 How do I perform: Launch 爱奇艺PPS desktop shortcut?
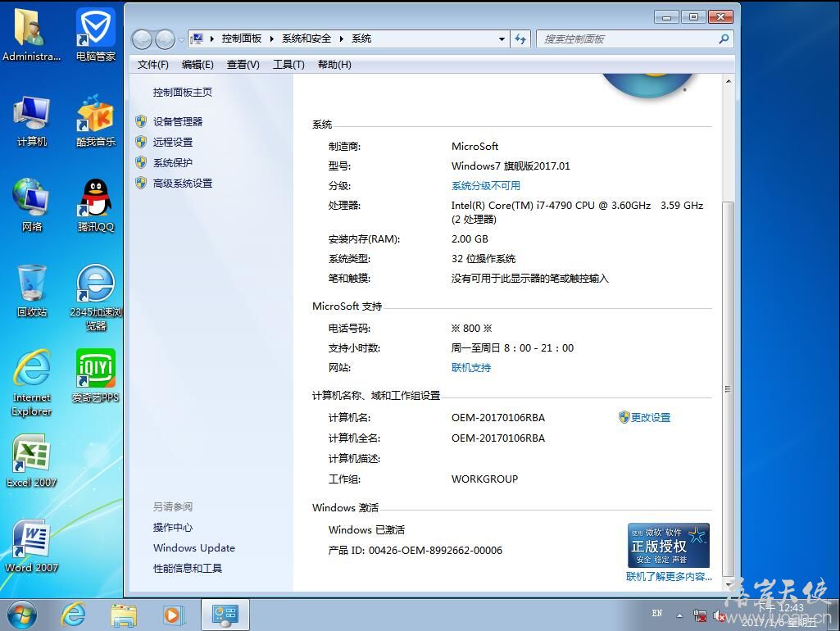pyautogui.click(x=95, y=376)
